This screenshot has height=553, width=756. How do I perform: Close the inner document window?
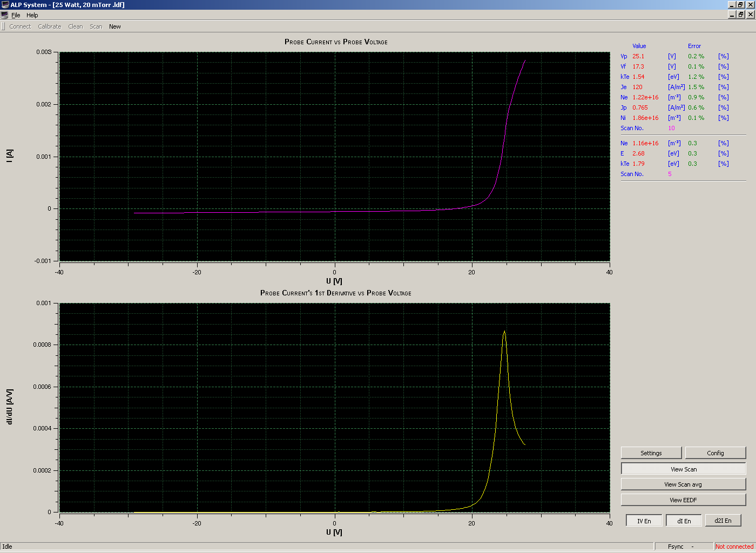click(750, 15)
